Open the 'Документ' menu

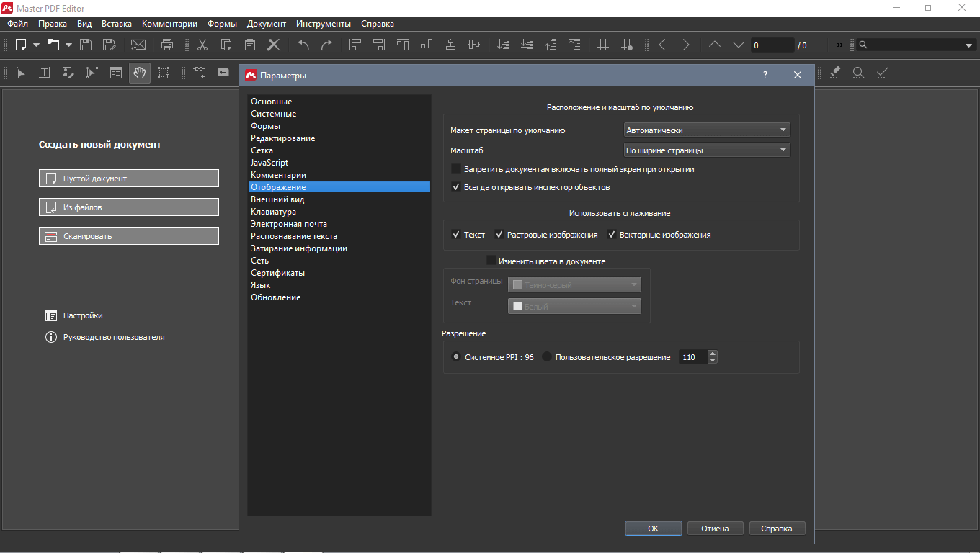tap(266, 24)
